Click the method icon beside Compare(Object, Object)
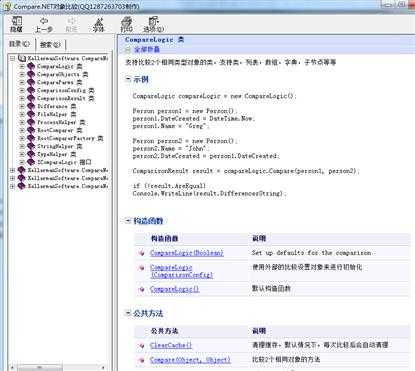The width and height of the screenshot is (415, 371). pyautogui.click(x=142, y=360)
